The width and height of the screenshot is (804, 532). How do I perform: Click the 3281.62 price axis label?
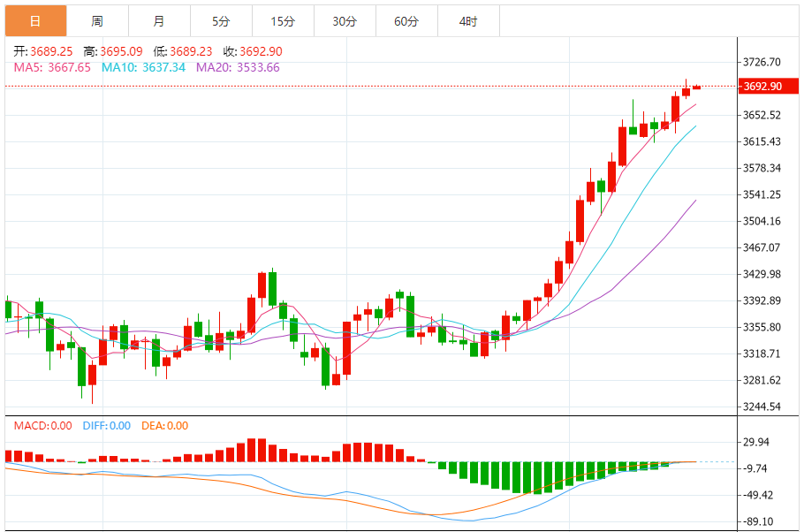[x=762, y=380]
